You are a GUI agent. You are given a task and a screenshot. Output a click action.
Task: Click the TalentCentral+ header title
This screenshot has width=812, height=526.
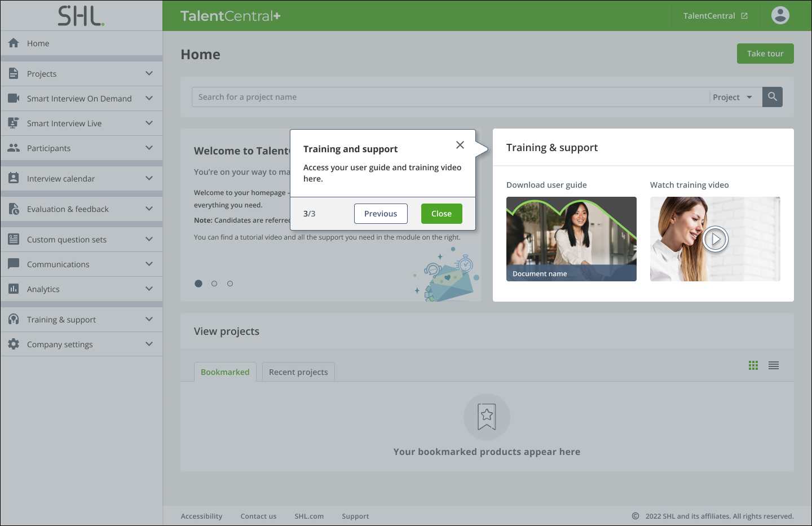pos(230,16)
